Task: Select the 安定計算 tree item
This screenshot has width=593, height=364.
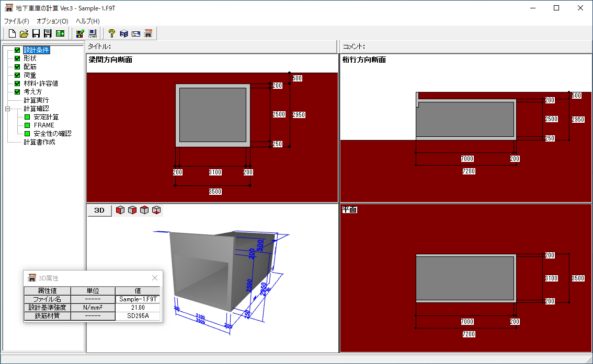Action: (46, 117)
